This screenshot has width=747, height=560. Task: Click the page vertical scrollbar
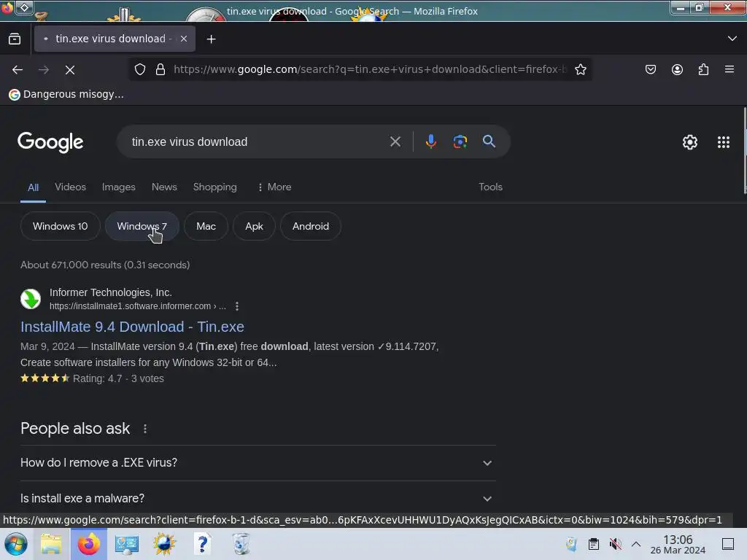point(744,151)
